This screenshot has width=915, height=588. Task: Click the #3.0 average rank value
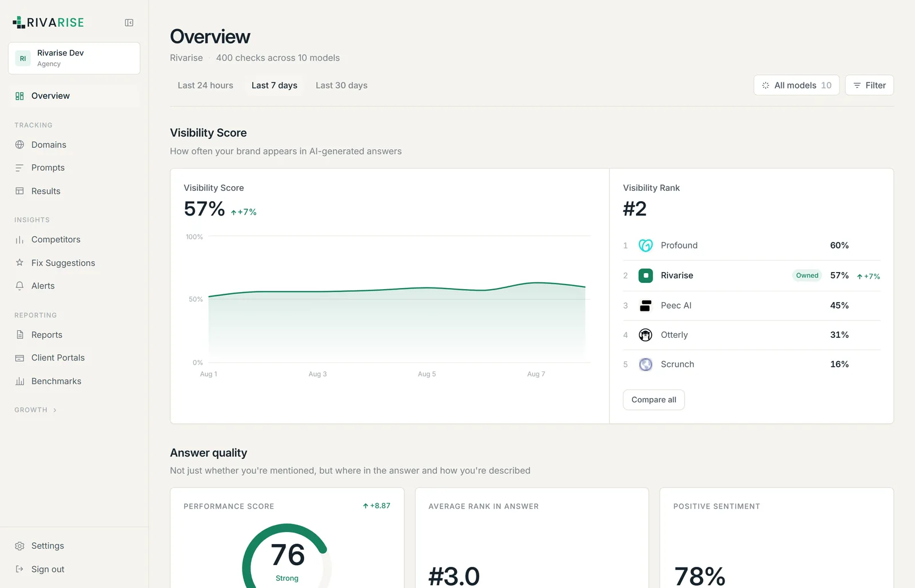click(454, 576)
